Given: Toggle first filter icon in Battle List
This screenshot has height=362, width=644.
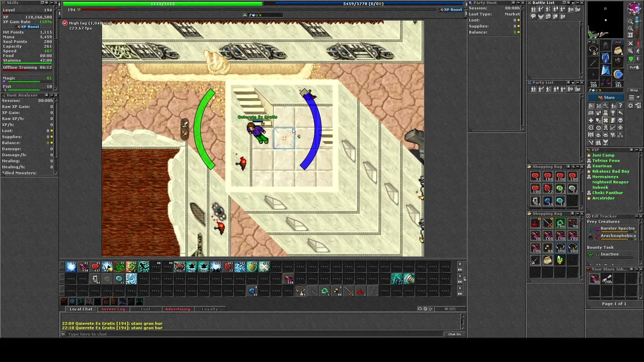Looking at the screenshot, I should (533, 9).
